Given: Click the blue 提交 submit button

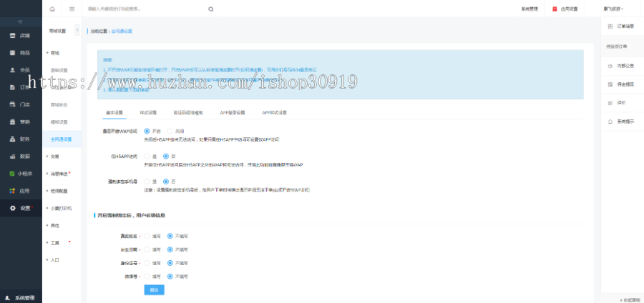Looking at the screenshot, I should [154, 290].
